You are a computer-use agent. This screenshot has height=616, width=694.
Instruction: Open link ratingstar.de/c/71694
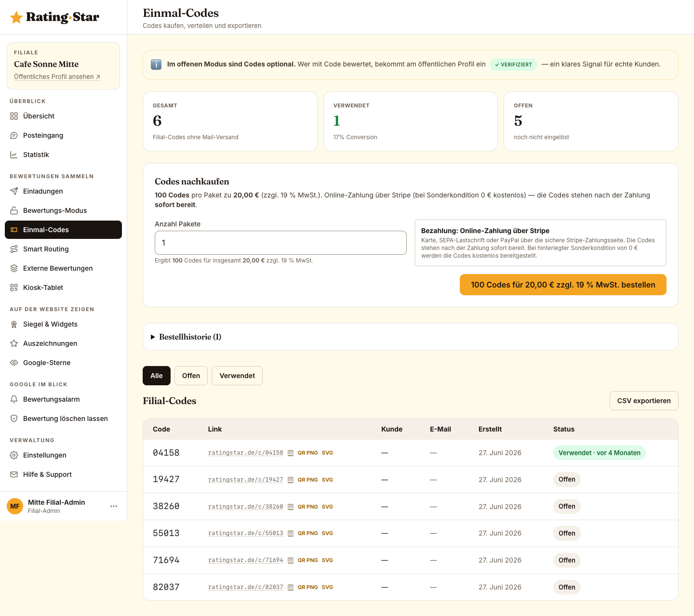(246, 560)
